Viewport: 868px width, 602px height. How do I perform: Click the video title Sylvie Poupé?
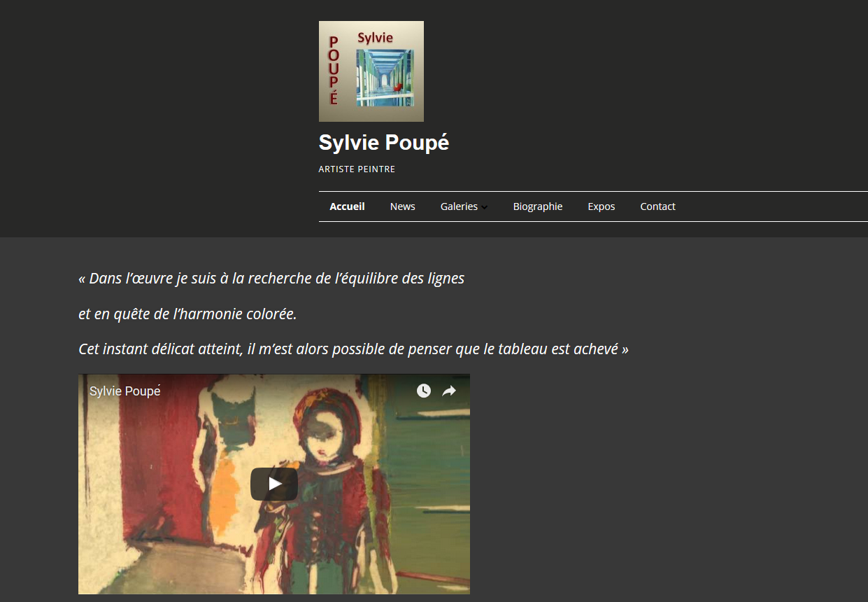125,391
